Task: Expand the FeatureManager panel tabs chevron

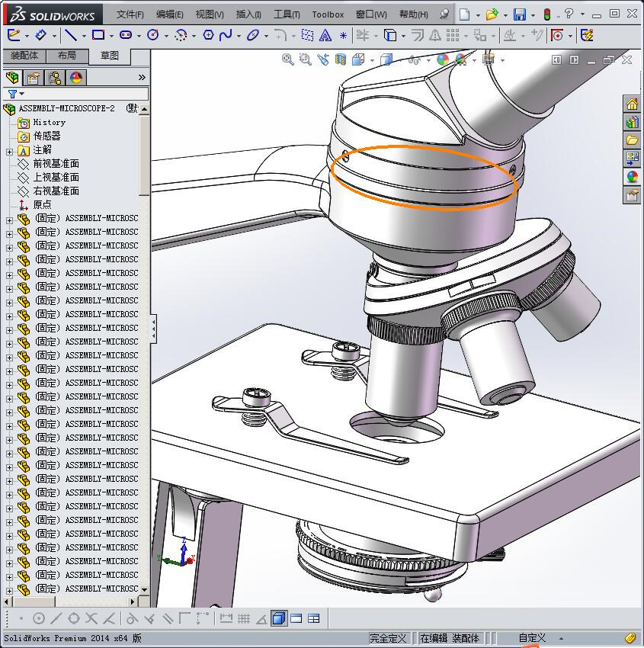Action: 142,78
